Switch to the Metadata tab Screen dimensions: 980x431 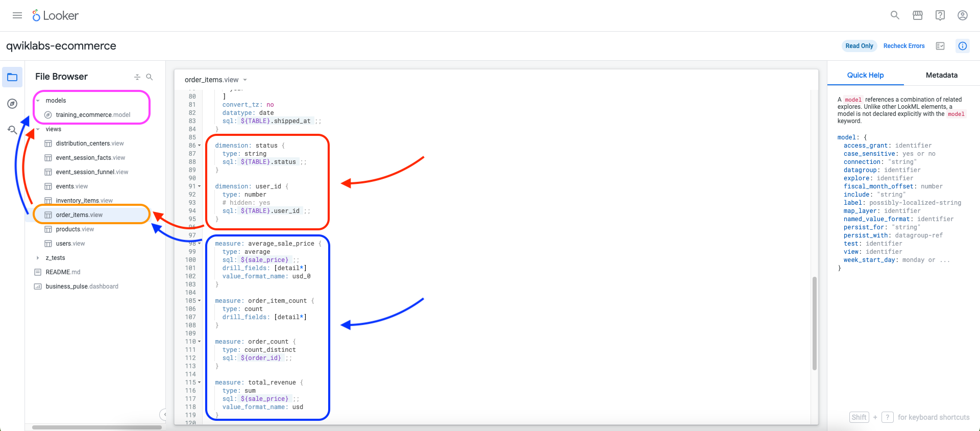(x=942, y=75)
